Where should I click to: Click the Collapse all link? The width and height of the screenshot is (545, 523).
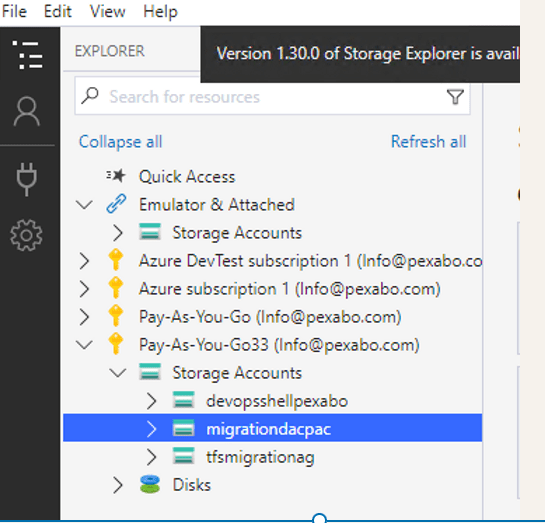tap(120, 142)
